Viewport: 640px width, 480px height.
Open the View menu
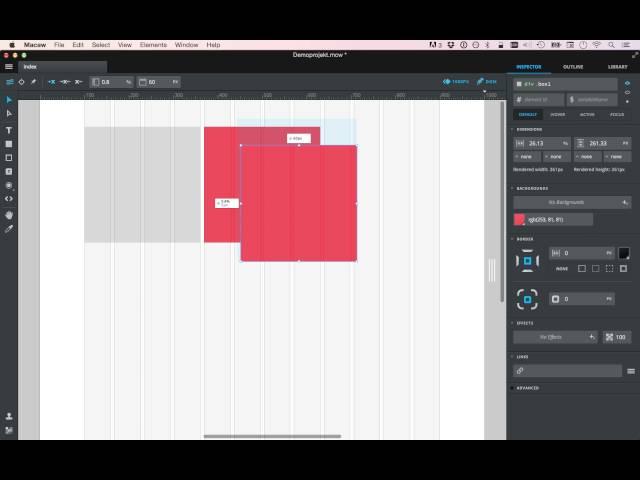pyautogui.click(x=124, y=45)
